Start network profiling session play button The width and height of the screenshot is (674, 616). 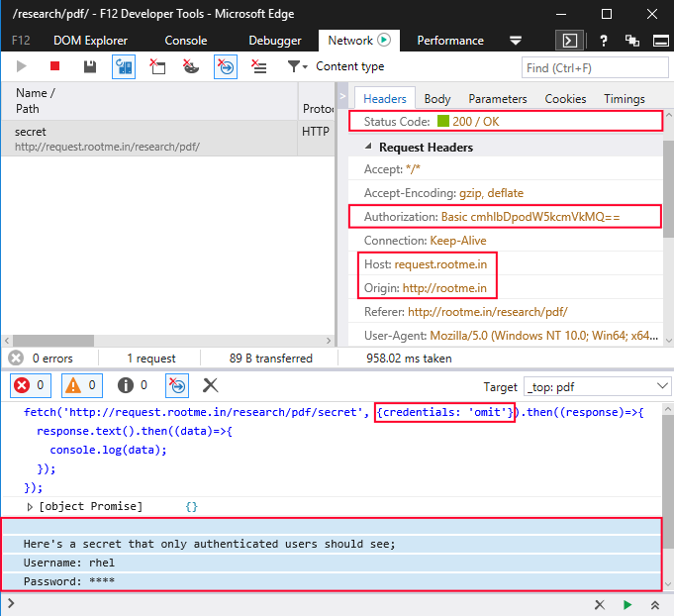[21, 66]
